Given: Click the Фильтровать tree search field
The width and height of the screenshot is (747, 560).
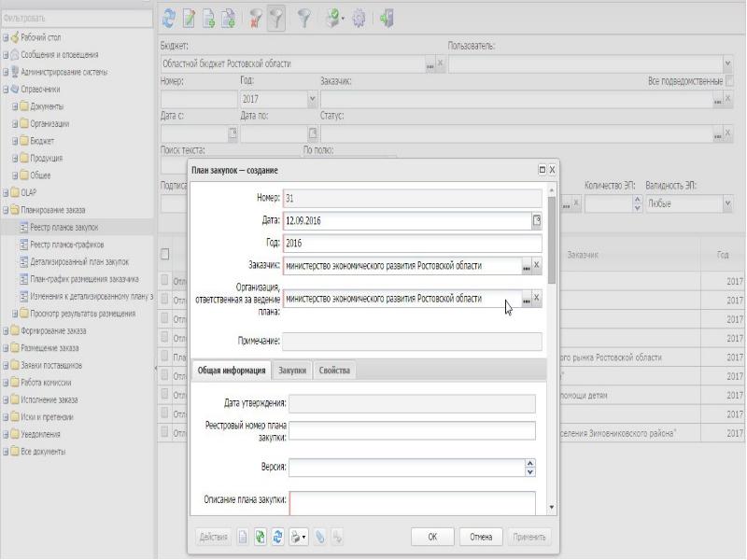Looking at the screenshot, I should 77,18.
